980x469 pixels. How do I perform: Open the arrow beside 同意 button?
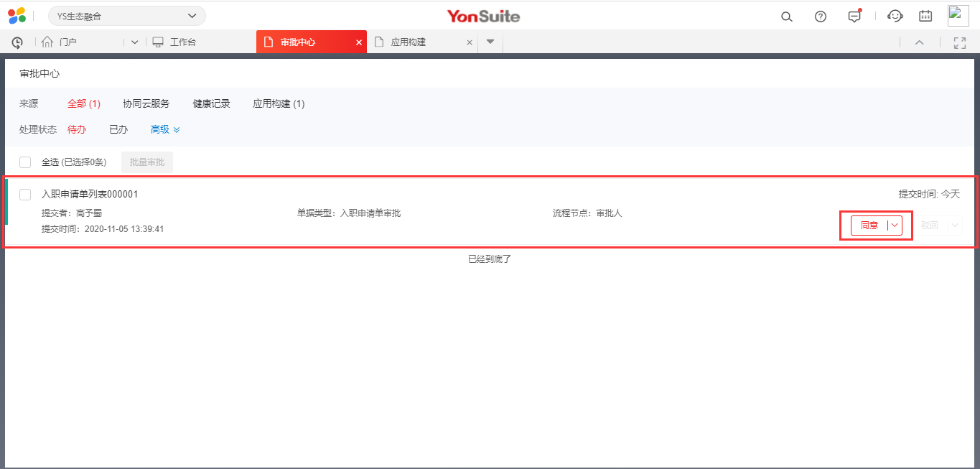click(x=895, y=225)
